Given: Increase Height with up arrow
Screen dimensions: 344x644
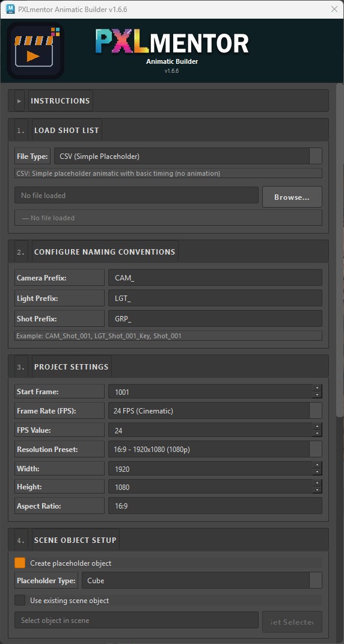Looking at the screenshot, I should coord(317,483).
